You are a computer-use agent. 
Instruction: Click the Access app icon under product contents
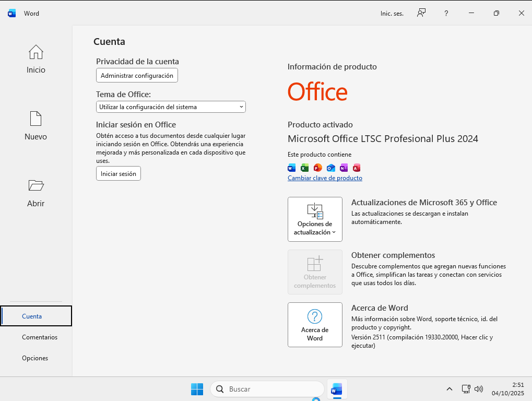point(357,168)
